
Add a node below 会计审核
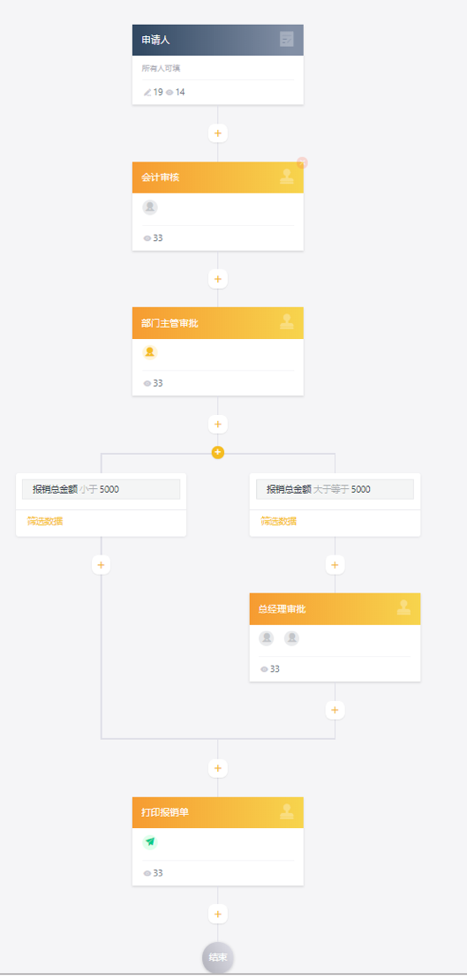217,279
